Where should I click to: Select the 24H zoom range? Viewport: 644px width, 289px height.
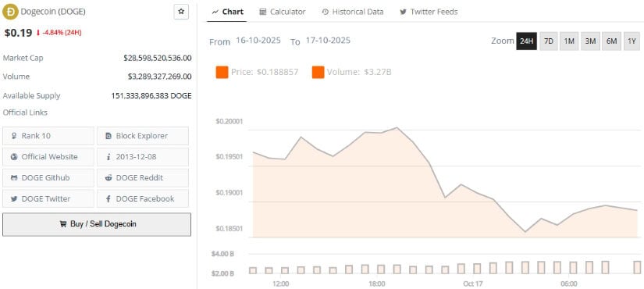pos(527,41)
